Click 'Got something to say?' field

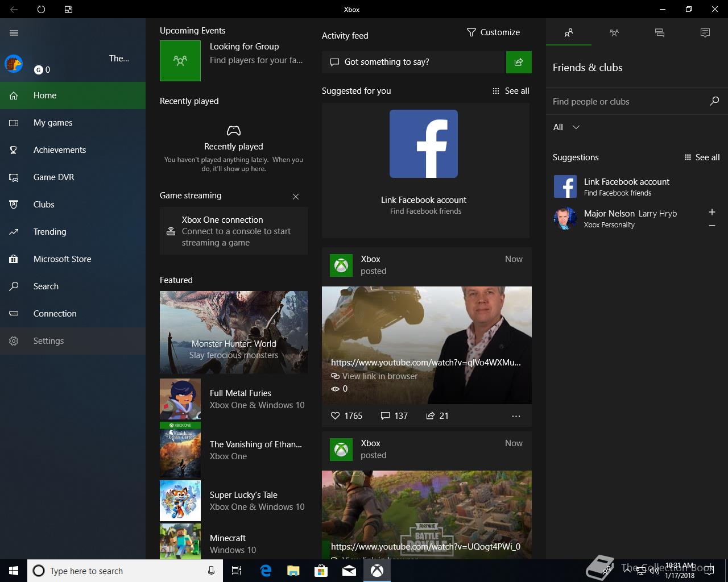click(x=413, y=62)
